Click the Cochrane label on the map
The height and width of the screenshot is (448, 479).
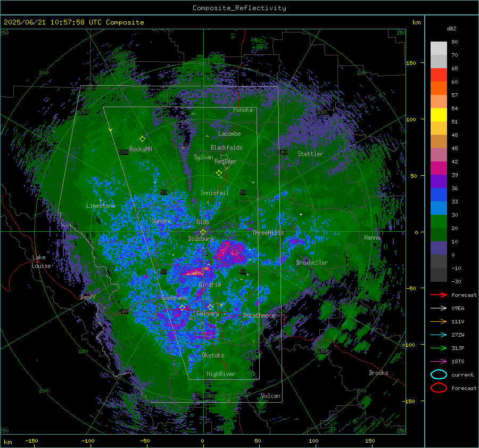click(x=174, y=298)
